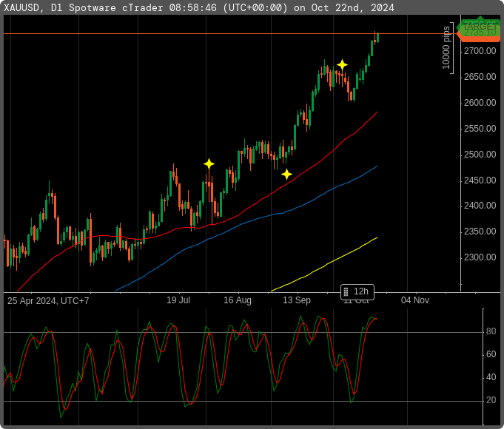The width and height of the screenshot is (504, 429).
Task: Click the yellow star marker near 2480 in July
Action: tap(209, 163)
